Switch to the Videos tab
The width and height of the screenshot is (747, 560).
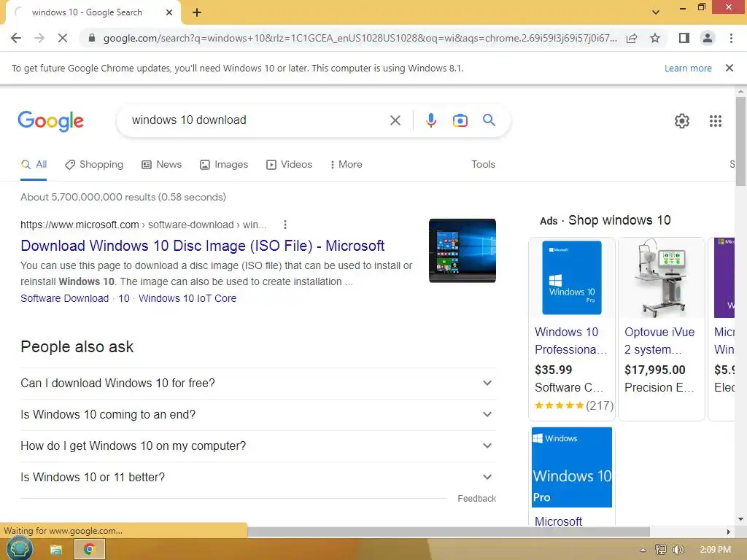[x=289, y=165]
